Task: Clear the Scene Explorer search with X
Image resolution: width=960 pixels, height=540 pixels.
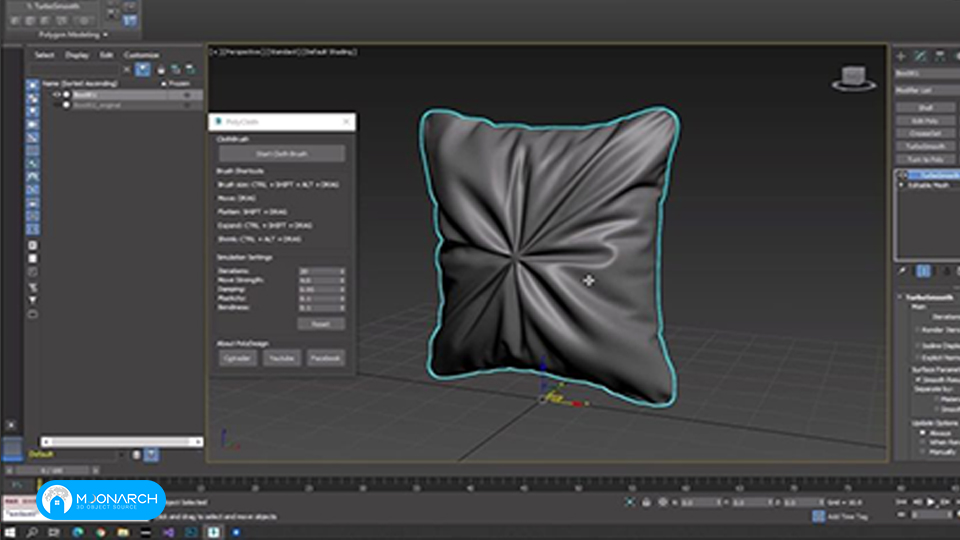Action: 126,70
